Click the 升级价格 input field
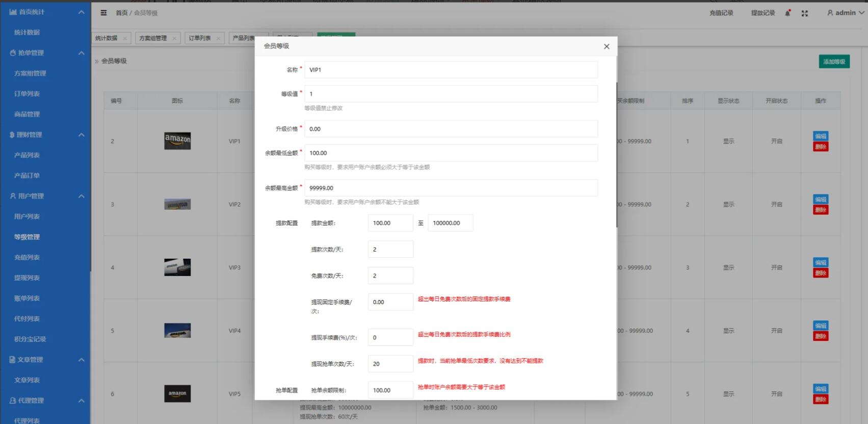The height and width of the screenshot is (424, 868). point(451,129)
